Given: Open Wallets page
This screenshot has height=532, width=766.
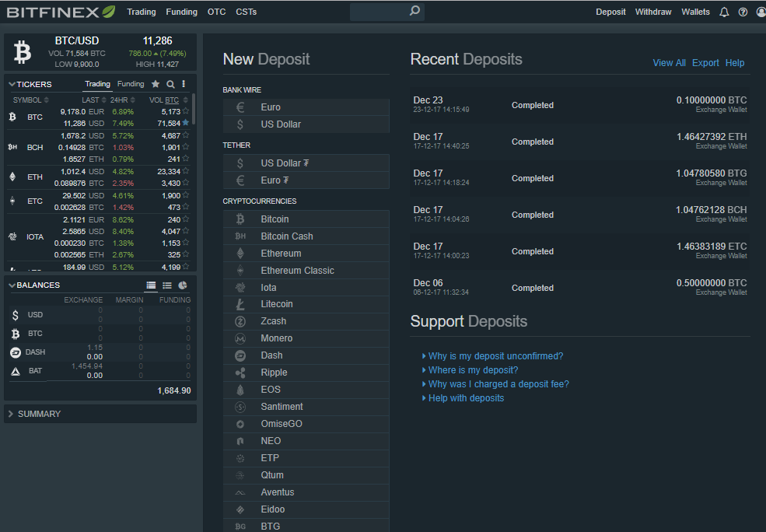Looking at the screenshot, I should click(x=695, y=12).
